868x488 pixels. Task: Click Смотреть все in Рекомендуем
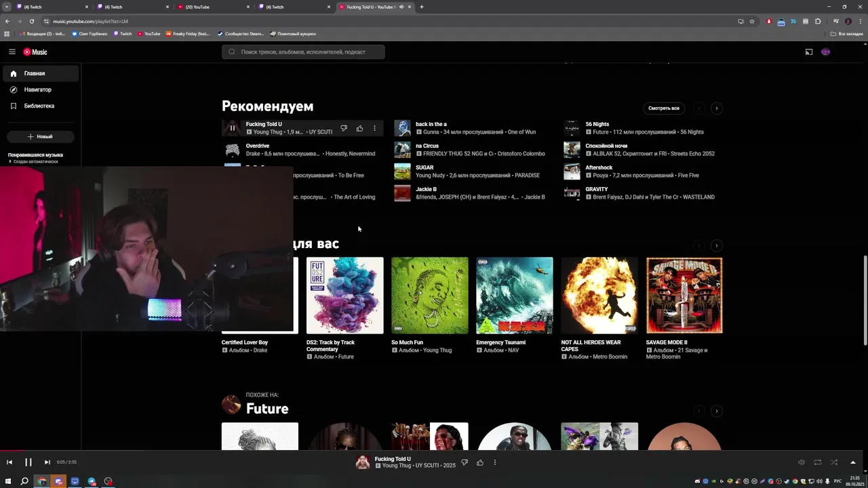(663, 108)
